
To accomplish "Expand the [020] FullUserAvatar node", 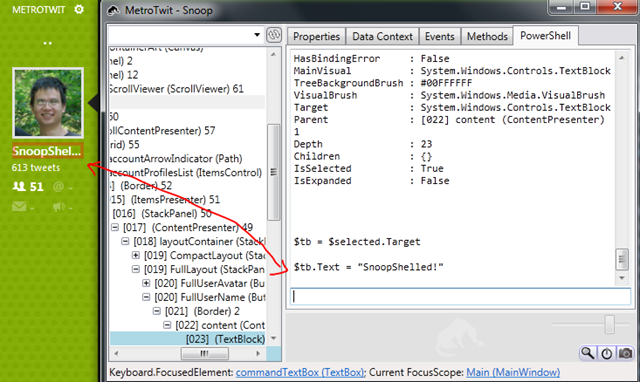I will [146, 283].
